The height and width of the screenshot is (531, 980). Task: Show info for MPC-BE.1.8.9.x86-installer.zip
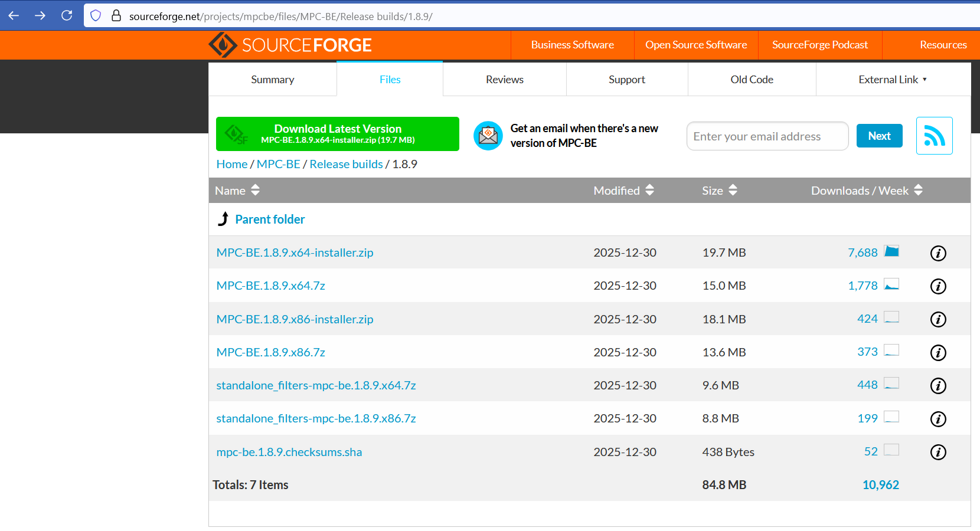point(938,319)
